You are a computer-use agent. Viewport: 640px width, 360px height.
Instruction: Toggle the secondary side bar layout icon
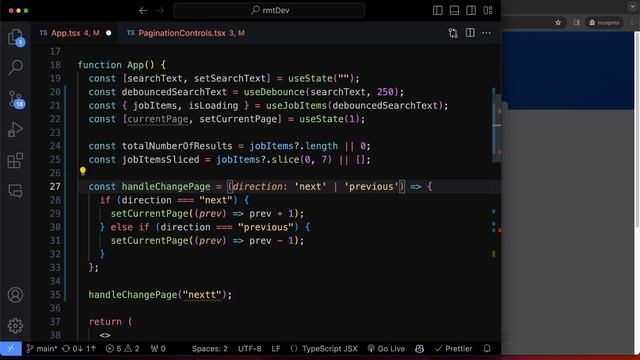pyautogui.click(x=471, y=11)
